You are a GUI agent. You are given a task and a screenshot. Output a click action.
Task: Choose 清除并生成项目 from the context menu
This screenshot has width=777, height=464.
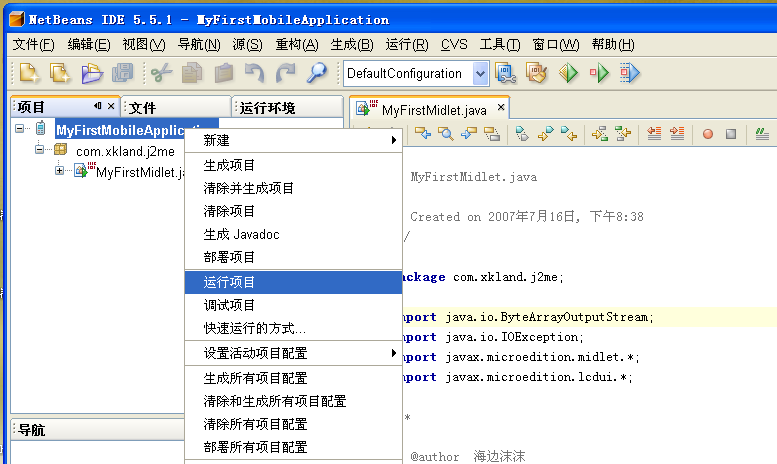click(x=293, y=188)
